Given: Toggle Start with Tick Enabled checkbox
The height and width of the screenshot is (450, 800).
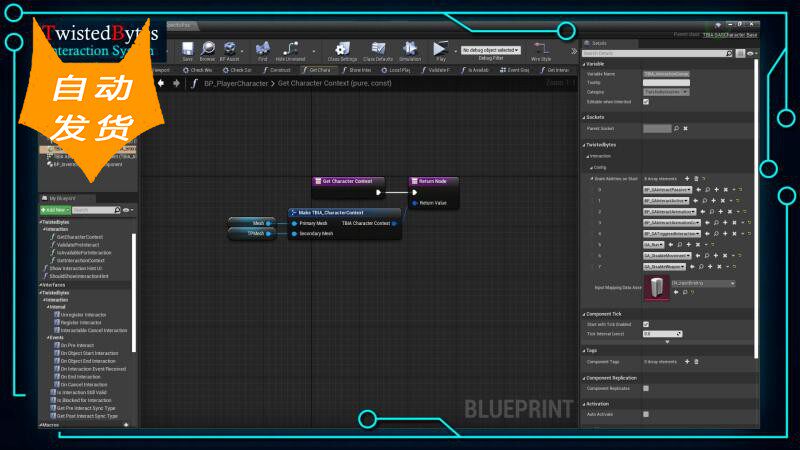Looking at the screenshot, I should [646, 324].
